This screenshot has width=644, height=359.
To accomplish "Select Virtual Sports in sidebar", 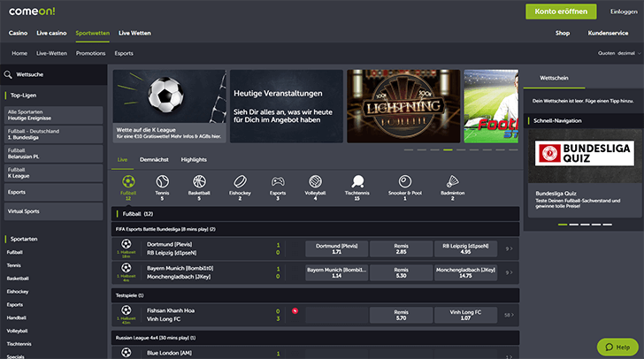I will pos(53,211).
